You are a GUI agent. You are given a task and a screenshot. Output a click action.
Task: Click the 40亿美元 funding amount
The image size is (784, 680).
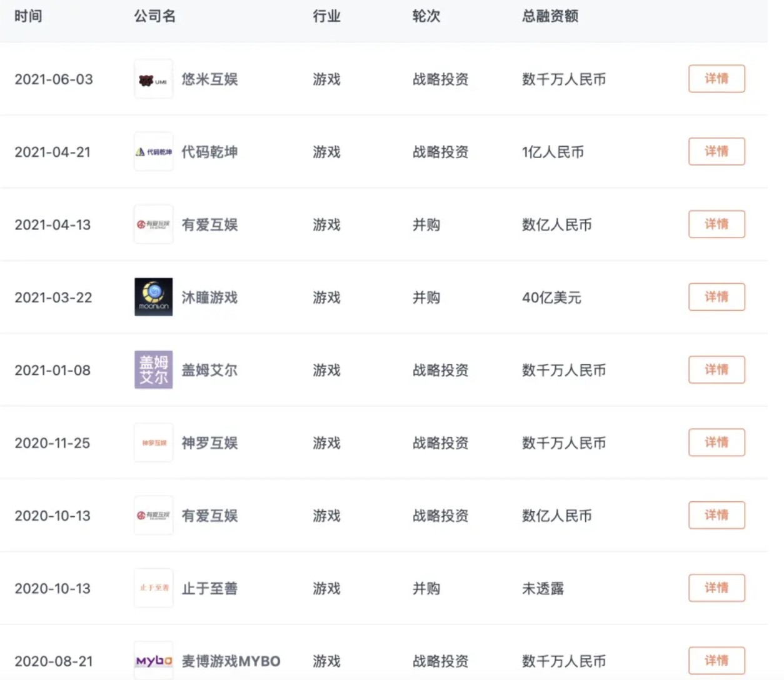(x=551, y=297)
